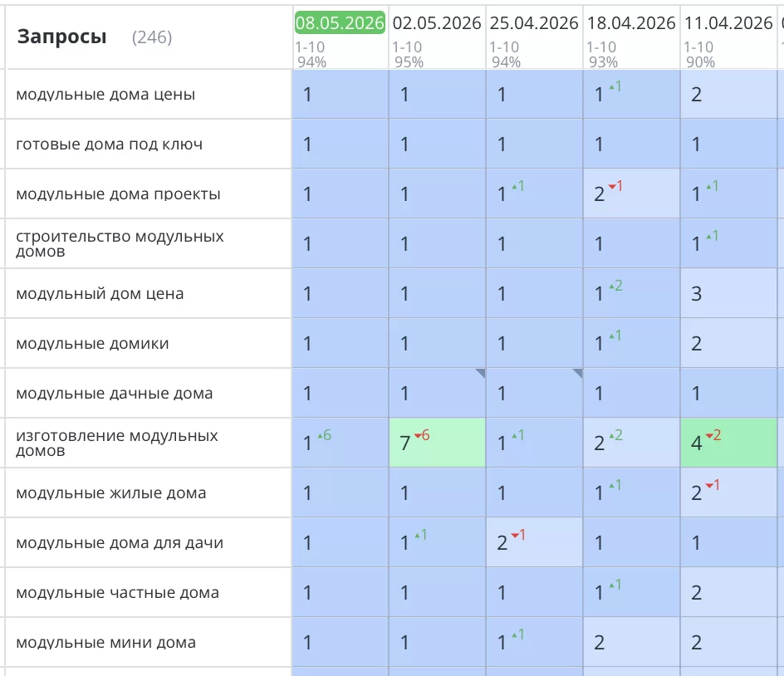Viewport: 784px width, 676px height.
Task: Click position 1 cell for модульные дома для дачи on 02.05.2026
Action: click(x=437, y=542)
